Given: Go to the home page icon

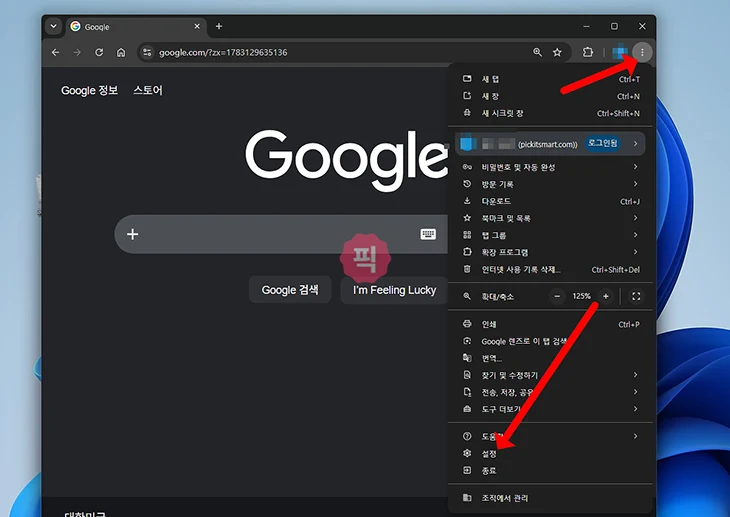Looking at the screenshot, I should coord(121,52).
